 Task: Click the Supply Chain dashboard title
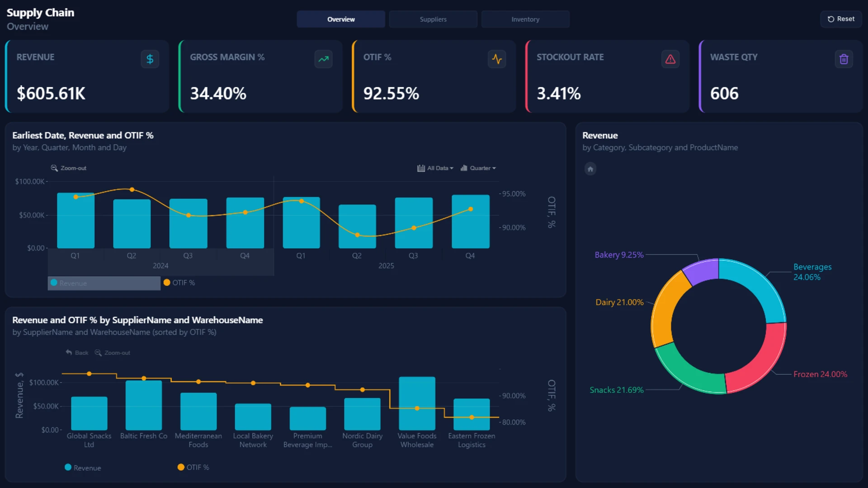coord(41,13)
